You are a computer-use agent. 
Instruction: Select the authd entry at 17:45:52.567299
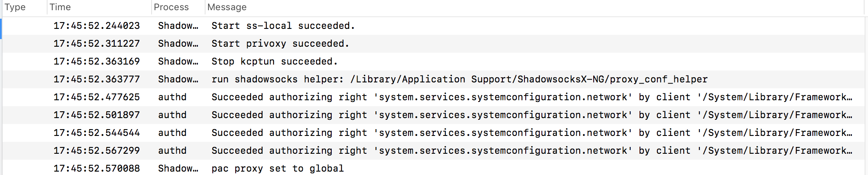[434, 151]
